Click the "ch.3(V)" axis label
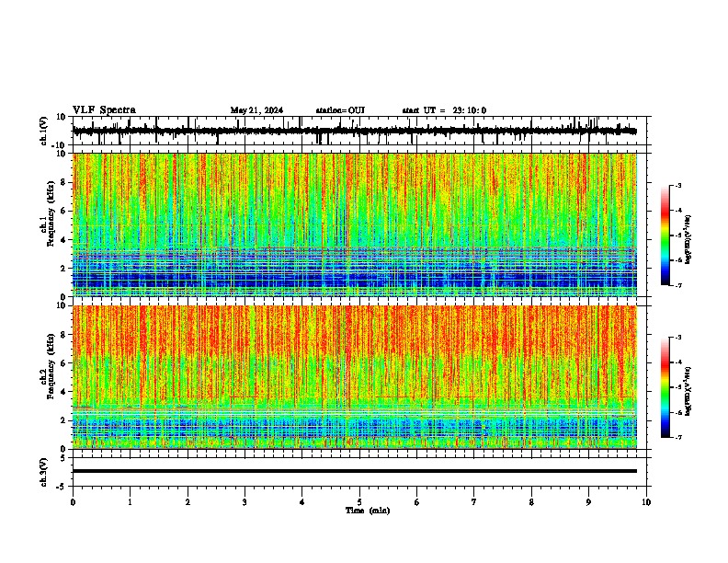This screenshot has height=563, width=728. click(44, 472)
